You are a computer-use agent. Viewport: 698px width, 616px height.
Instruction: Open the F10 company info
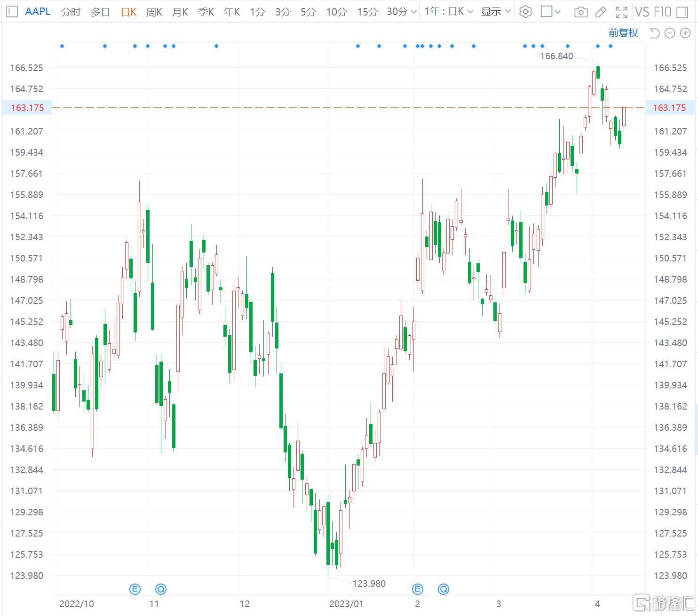[662, 12]
